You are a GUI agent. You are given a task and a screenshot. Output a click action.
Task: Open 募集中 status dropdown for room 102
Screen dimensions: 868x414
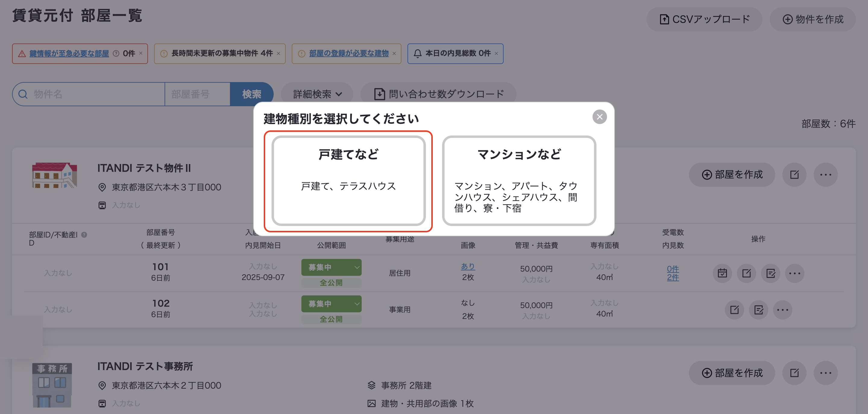[x=331, y=304]
